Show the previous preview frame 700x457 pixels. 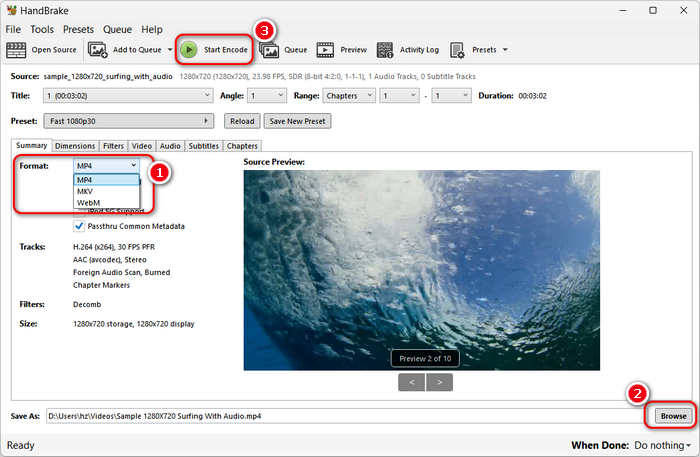click(x=412, y=382)
